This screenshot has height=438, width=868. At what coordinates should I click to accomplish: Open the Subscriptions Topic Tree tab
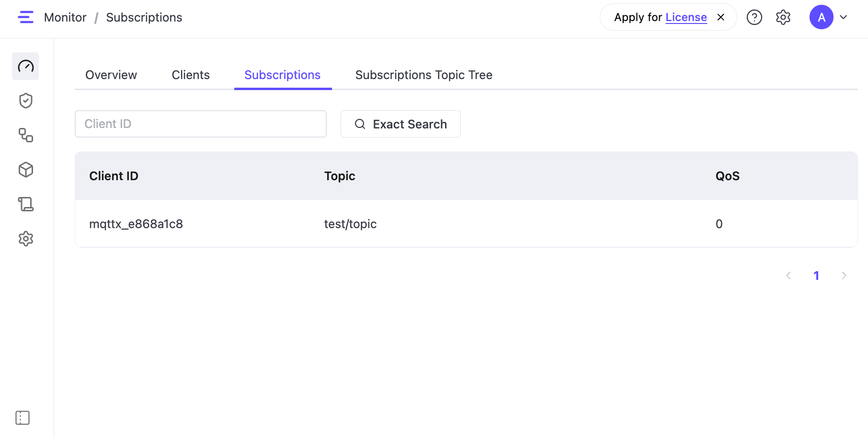(423, 75)
